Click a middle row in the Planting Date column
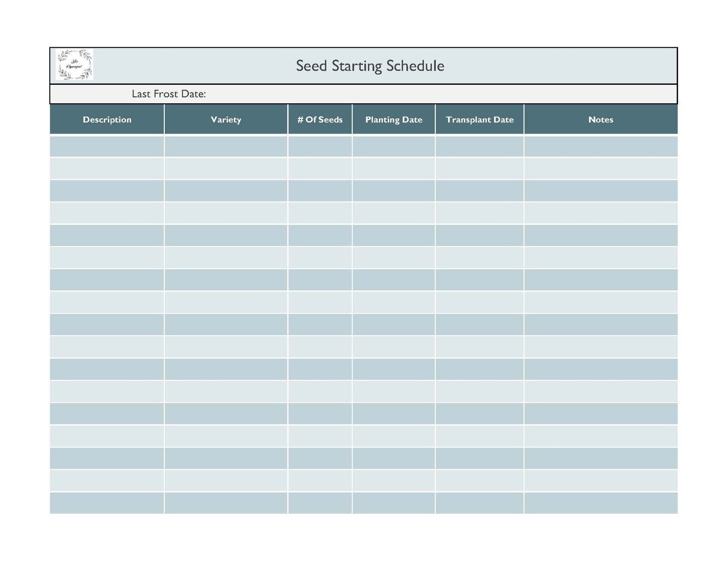Viewport: 728px width, 563px height. [x=393, y=324]
